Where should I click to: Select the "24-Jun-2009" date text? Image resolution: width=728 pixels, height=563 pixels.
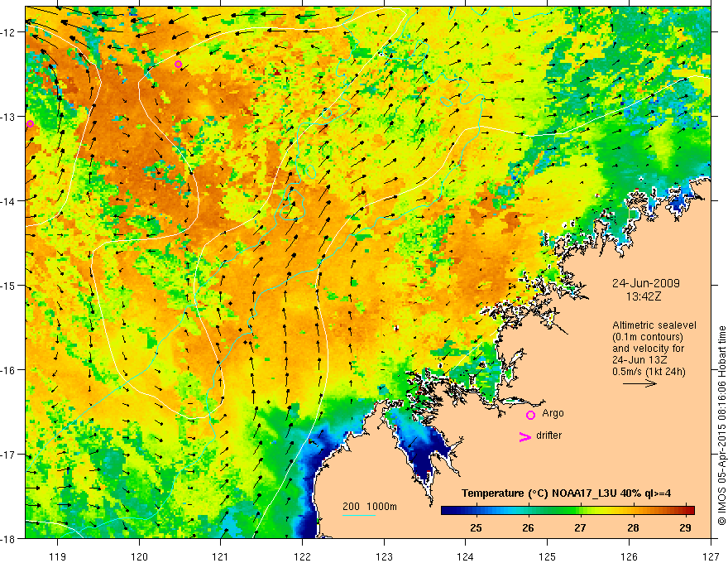[646, 283]
